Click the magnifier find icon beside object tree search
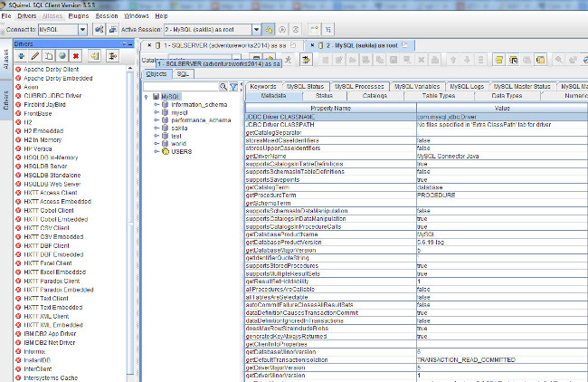Screen dimensions: 588x382 [223, 87]
